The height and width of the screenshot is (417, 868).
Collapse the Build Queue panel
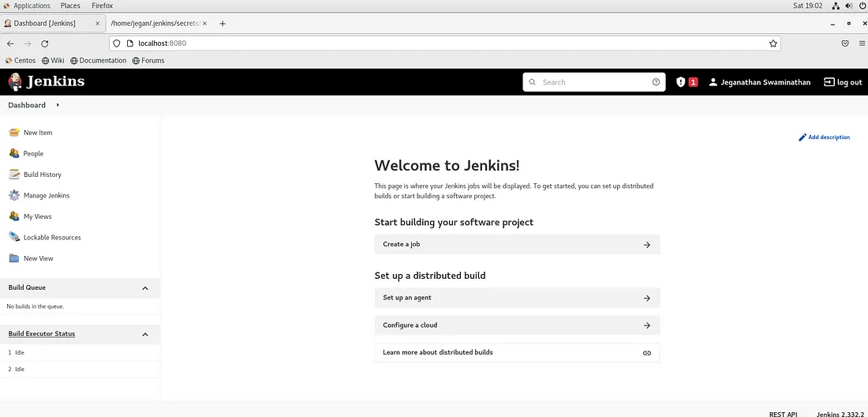pos(145,288)
